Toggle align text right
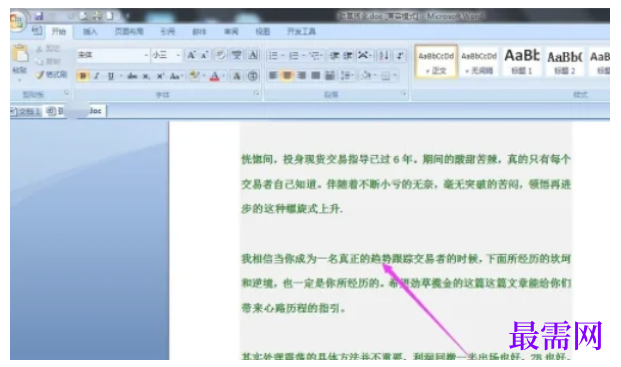621x367 pixels. tap(301, 75)
